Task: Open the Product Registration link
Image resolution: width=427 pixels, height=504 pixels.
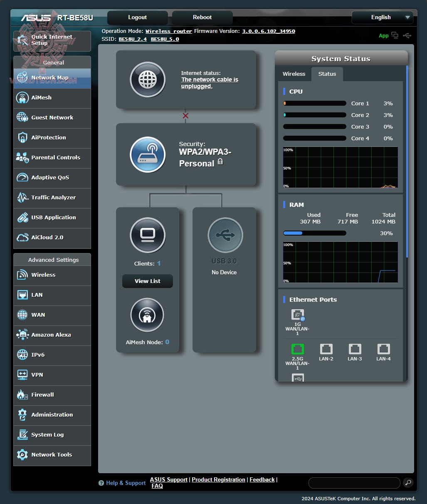Action: pyautogui.click(x=219, y=479)
